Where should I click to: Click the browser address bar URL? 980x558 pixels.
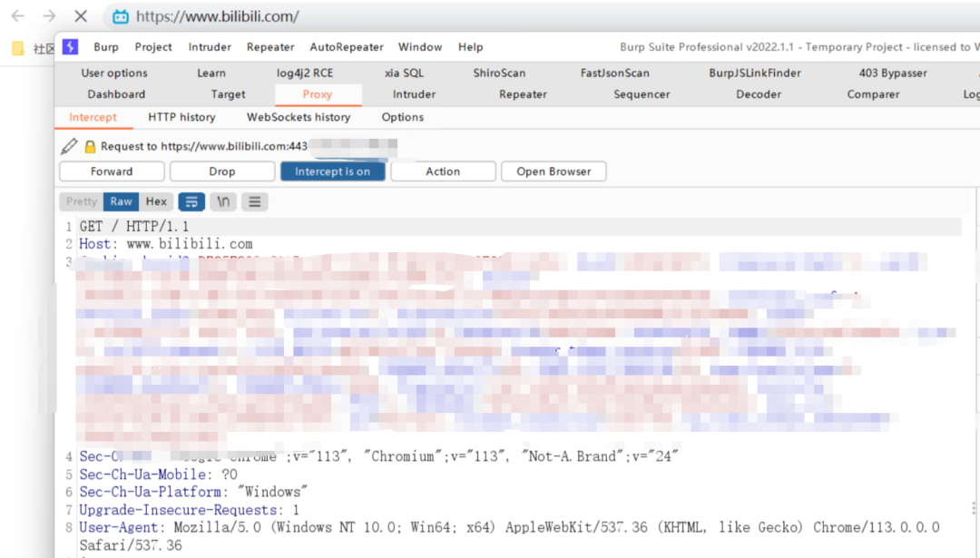coord(218,16)
